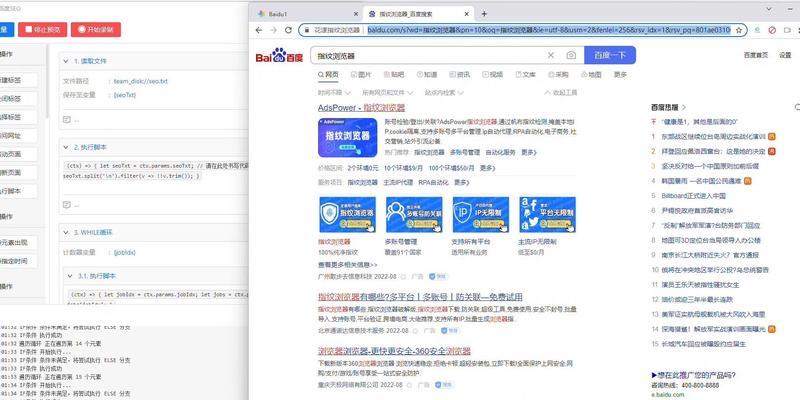Open 查看更多相关信息>> link
800x400 pixels.
[x=347, y=265]
